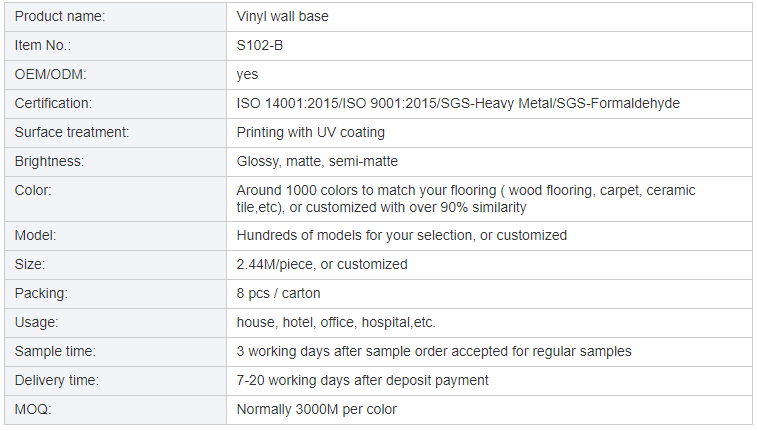Click 'Normally 3000M per color' MOQ value
Screen dimensions: 757x431
pyautogui.click(x=316, y=409)
